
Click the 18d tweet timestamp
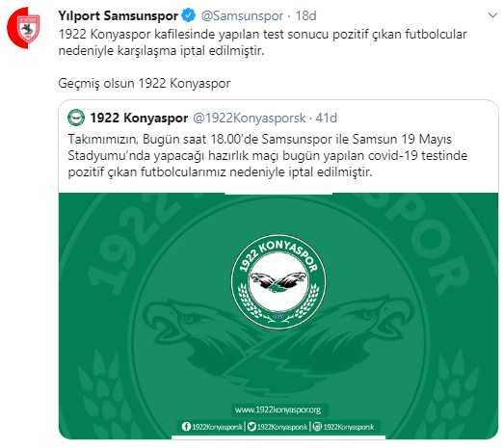[305, 15]
